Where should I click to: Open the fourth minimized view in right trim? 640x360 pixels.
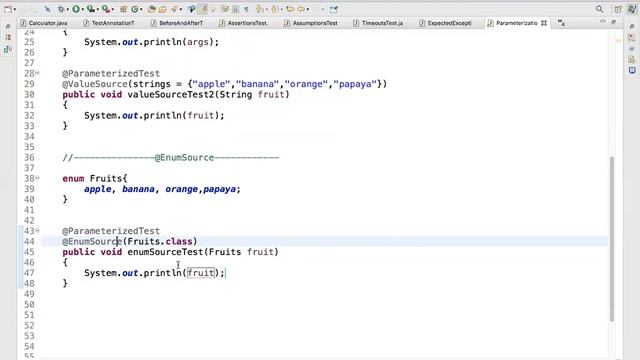(632, 60)
